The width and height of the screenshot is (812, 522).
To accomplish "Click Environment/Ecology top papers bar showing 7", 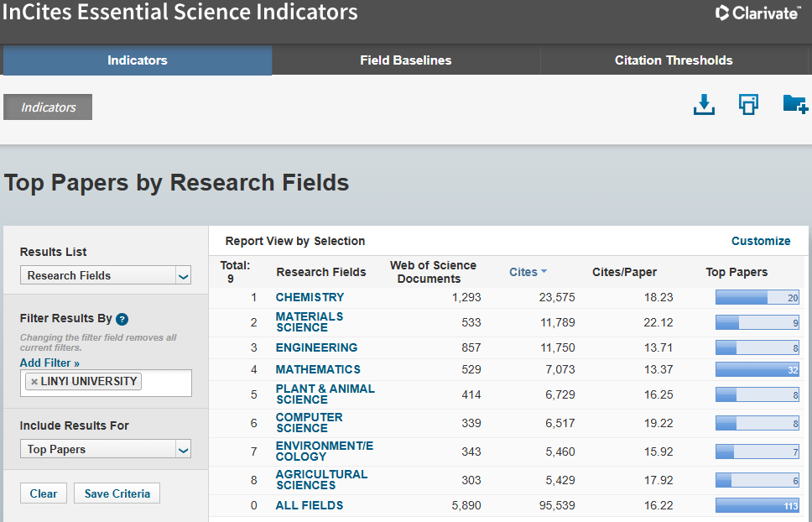I will pos(757,451).
